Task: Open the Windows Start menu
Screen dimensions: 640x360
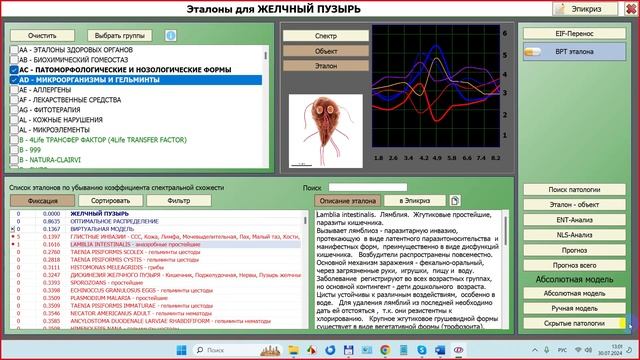Action: [x=182, y=350]
